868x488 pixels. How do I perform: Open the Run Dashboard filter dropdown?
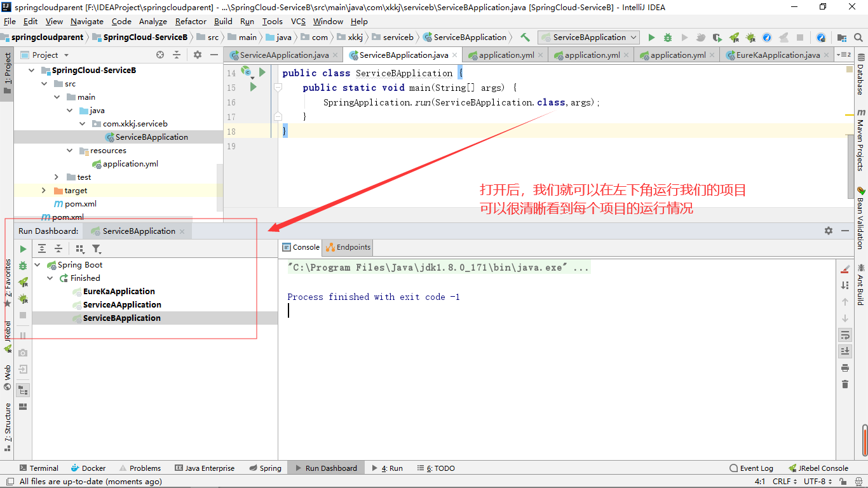pyautogui.click(x=97, y=249)
